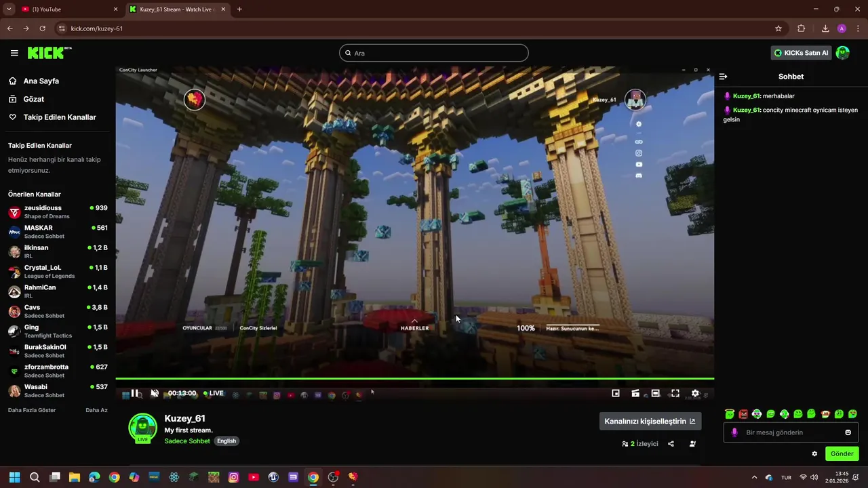Open the emoji picker in the chat input
The image size is (868, 488).
[x=848, y=432]
